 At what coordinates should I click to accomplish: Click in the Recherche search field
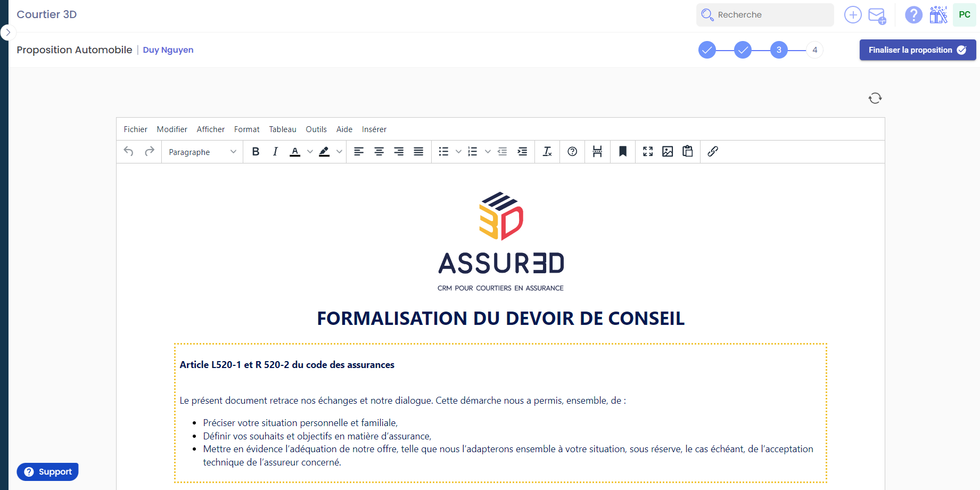point(765,15)
